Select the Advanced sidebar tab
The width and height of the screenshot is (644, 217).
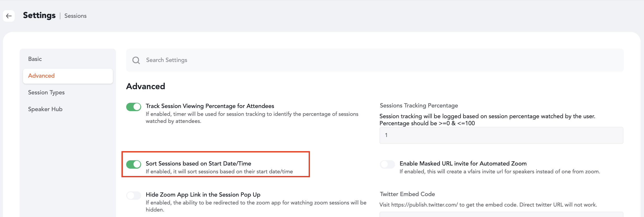tap(68, 76)
